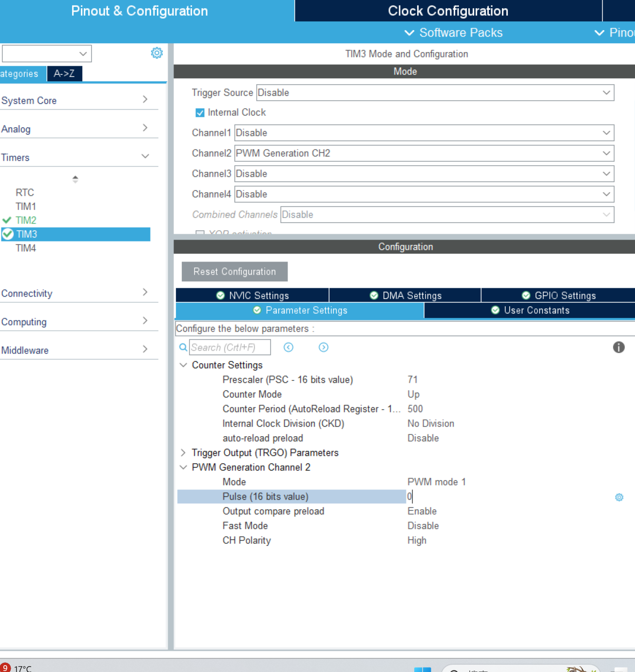635x672 pixels.
Task: Open the Parameter Settings tab
Action: 300,311
